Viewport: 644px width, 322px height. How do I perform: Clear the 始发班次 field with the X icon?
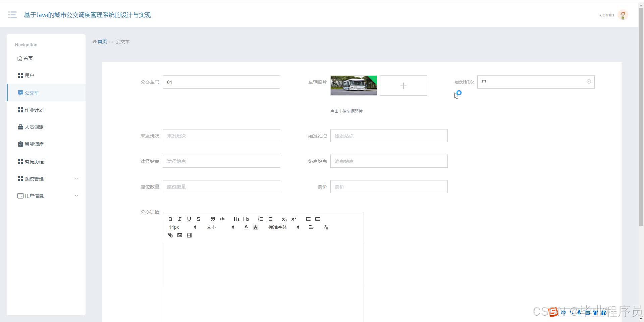[589, 82]
